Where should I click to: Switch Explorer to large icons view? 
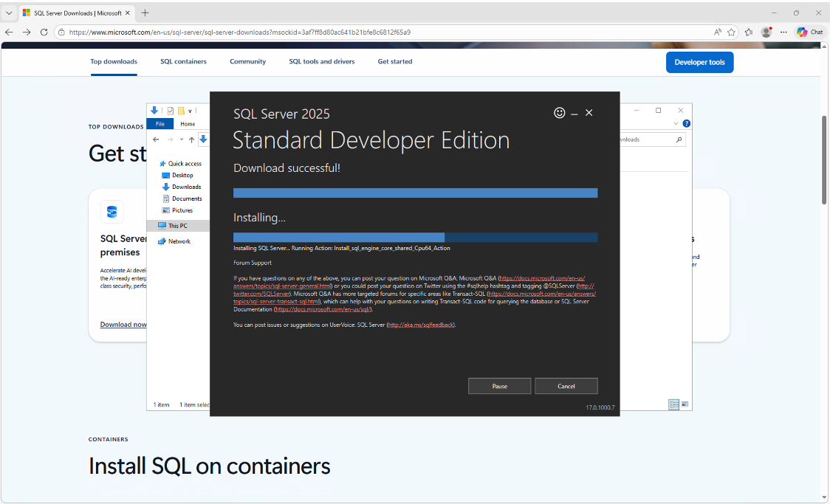(685, 404)
